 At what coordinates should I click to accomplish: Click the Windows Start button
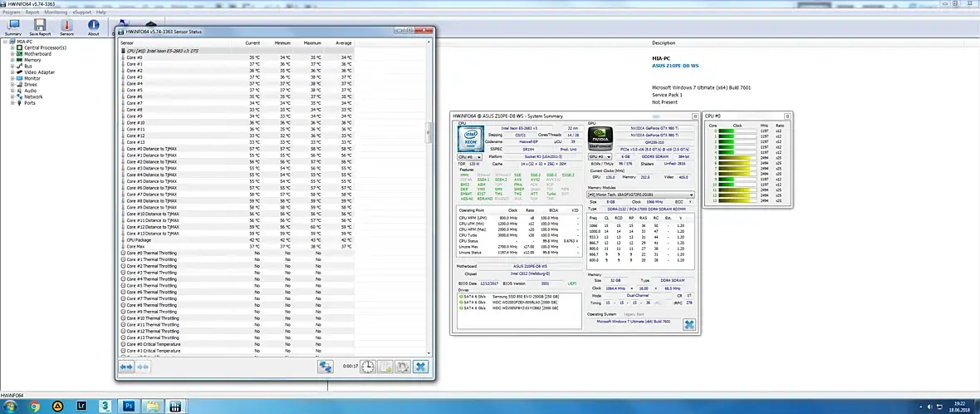(x=12, y=406)
